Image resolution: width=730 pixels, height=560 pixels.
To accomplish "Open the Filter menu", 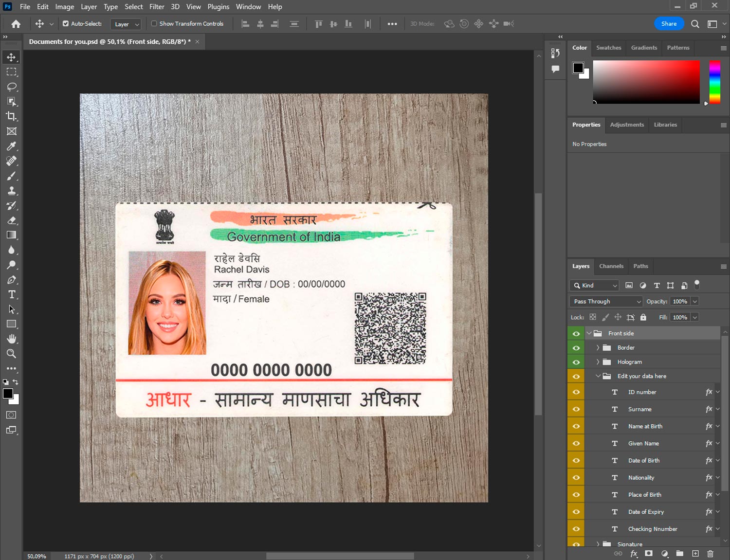I will tap(156, 7).
